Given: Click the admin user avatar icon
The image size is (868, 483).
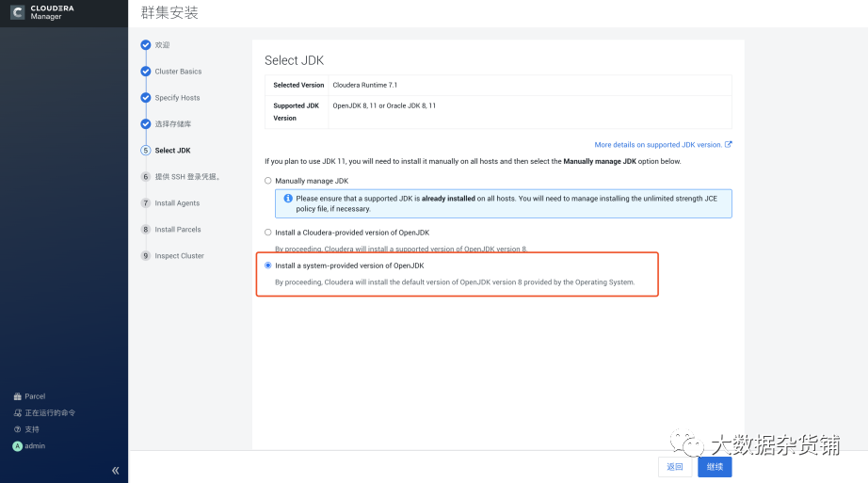Looking at the screenshot, I should [x=17, y=446].
